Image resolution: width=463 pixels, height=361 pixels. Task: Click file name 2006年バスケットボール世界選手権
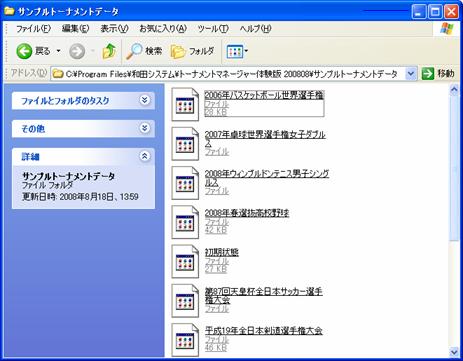264,95
